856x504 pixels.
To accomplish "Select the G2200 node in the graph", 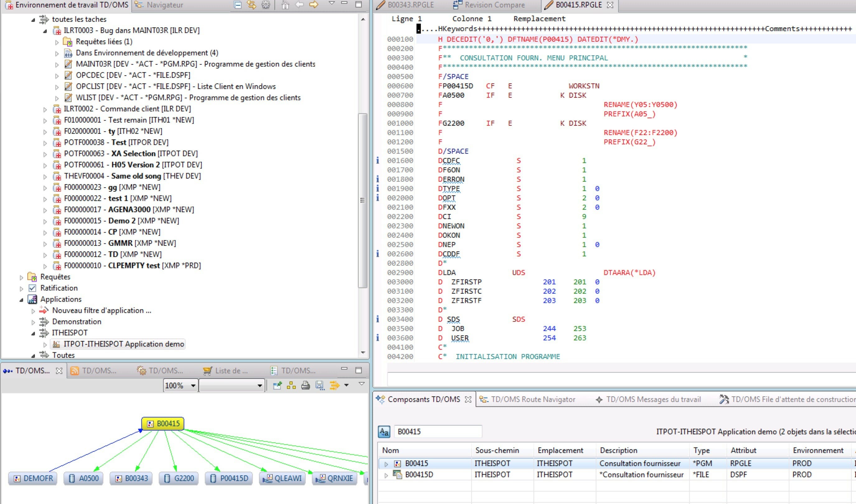I will pos(179,478).
